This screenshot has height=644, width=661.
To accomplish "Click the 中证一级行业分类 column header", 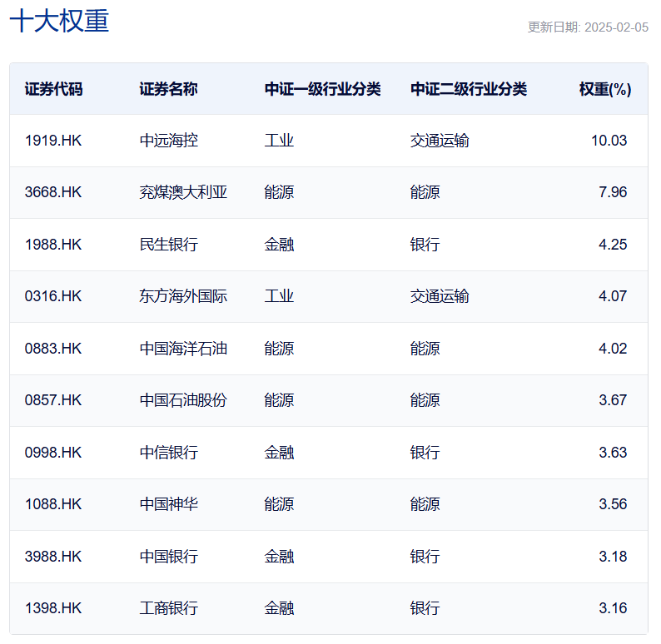I will tap(322, 89).
